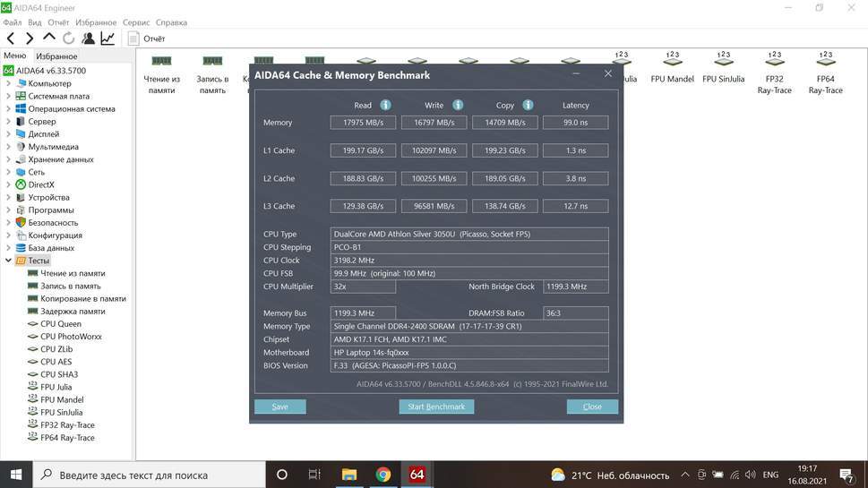Open FPU Mandel icon in content pane

click(x=672, y=72)
